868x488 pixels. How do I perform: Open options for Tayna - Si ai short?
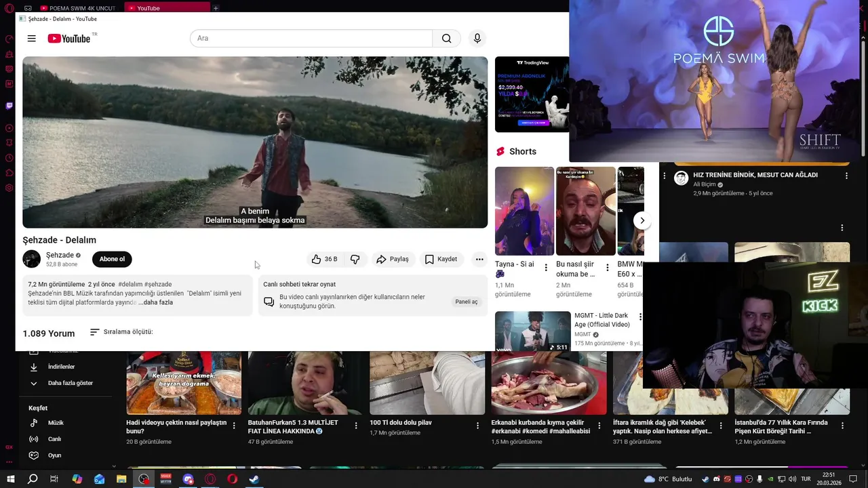coord(546,268)
